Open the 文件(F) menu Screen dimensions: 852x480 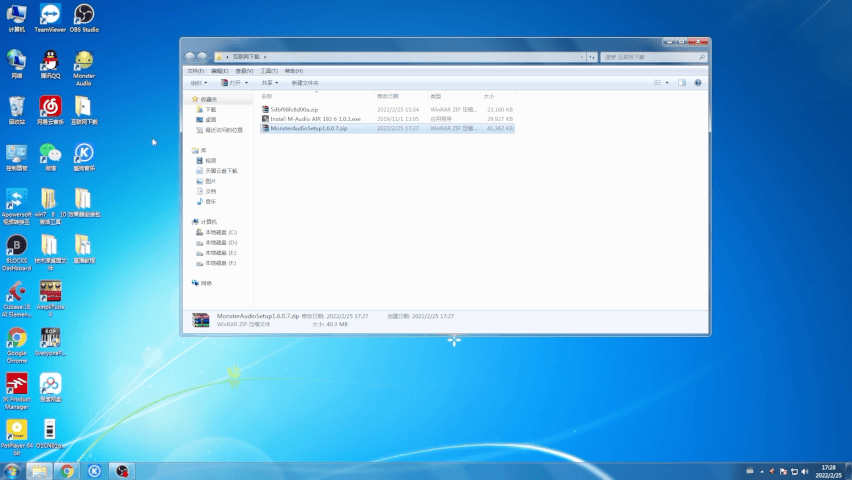coord(195,71)
